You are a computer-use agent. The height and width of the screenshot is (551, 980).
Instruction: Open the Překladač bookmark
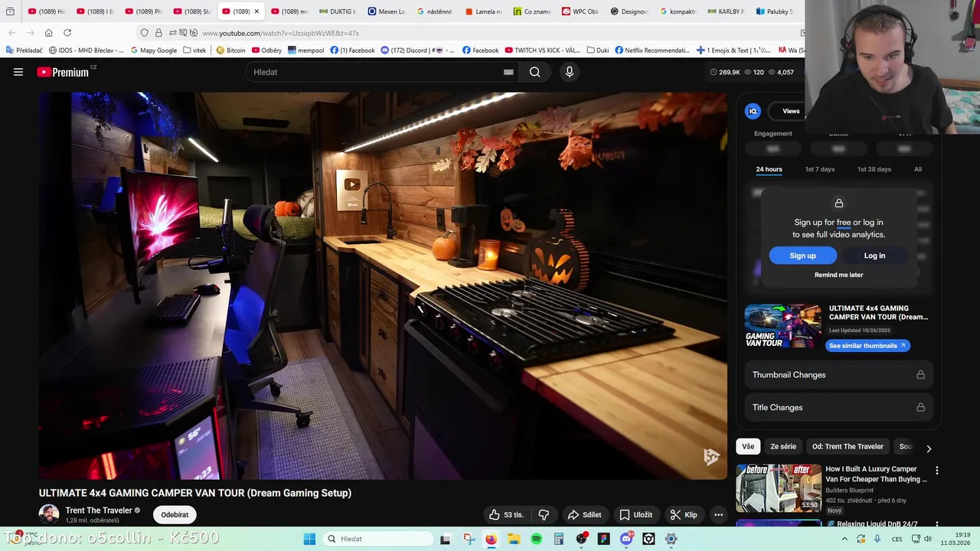(x=24, y=51)
